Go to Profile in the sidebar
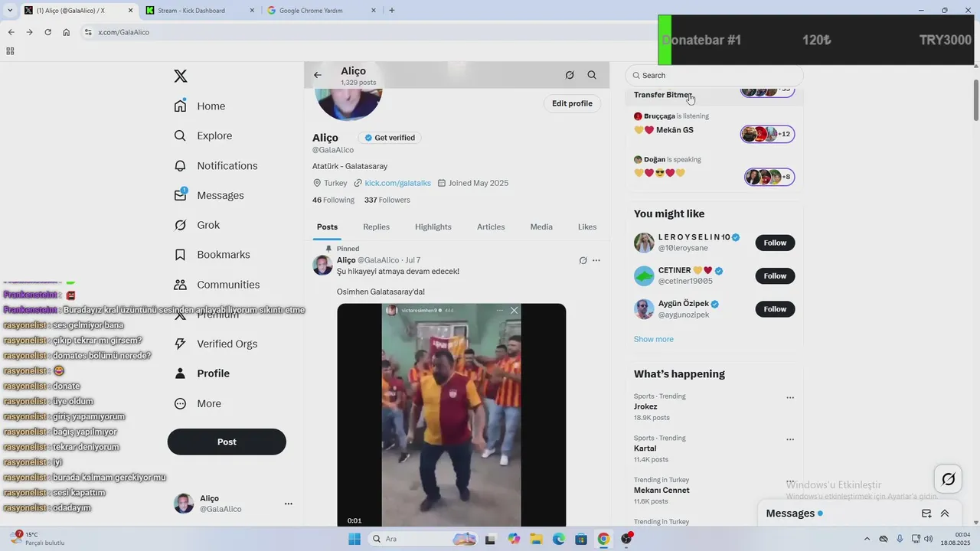 (203, 373)
